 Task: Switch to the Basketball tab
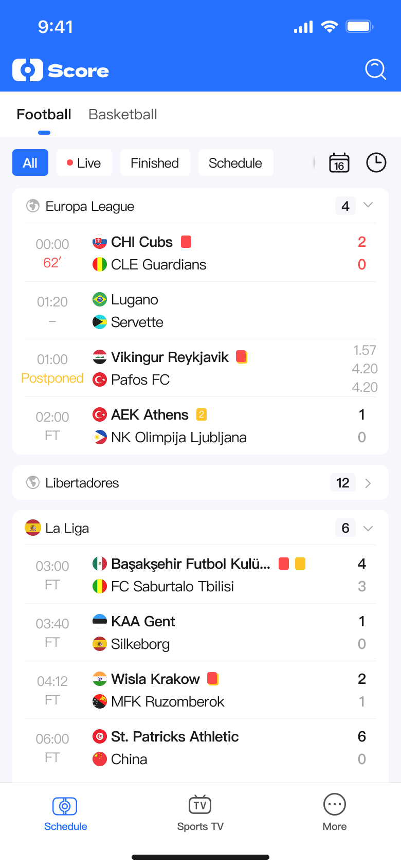123,114
